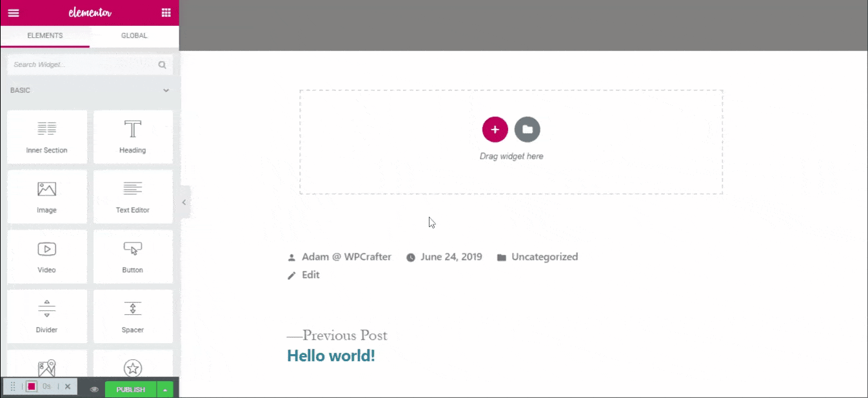Viewport: 868px width, 398px height.
Task: Click the Basic category label
Action: coord(20,91)
